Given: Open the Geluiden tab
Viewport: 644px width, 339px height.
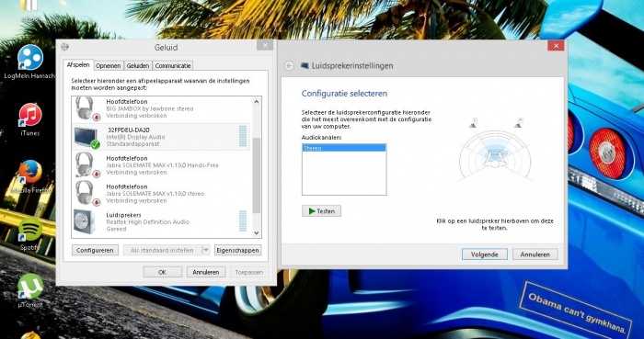Looking at the screenshot, I should (x=138, y=65).
